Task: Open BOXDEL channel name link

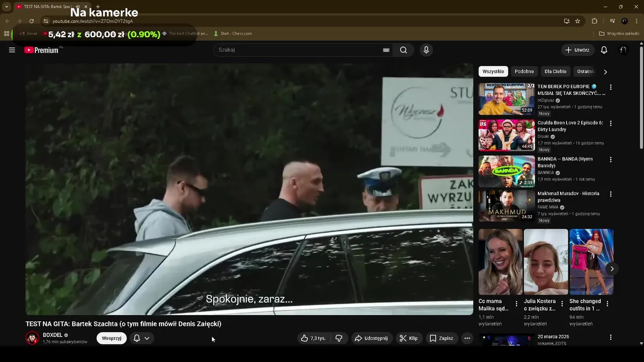Action: point(52,335)
